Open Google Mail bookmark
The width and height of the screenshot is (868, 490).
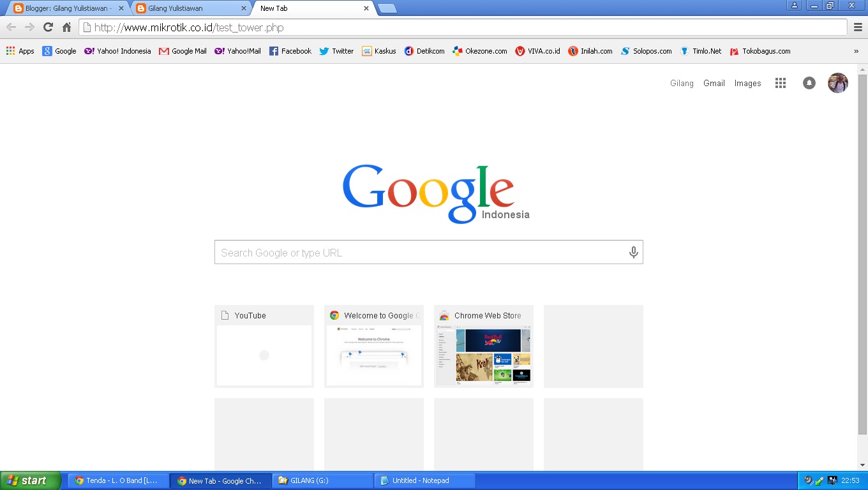tap(183, 51)
